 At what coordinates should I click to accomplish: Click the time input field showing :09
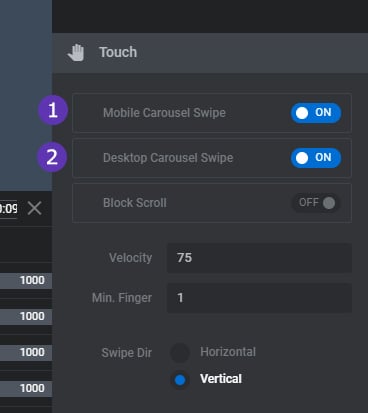tap(8, 209)
